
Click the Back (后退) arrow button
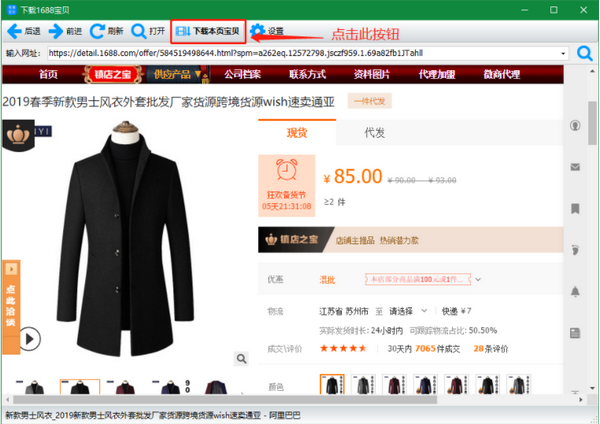[24, 31]
